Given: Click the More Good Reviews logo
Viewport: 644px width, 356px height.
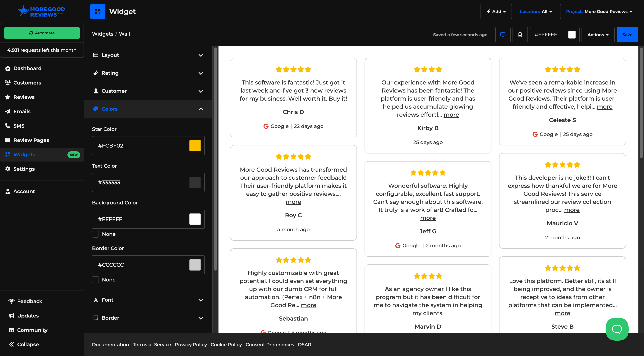Looking at the screenshot, I should click(x=42, y=11).
